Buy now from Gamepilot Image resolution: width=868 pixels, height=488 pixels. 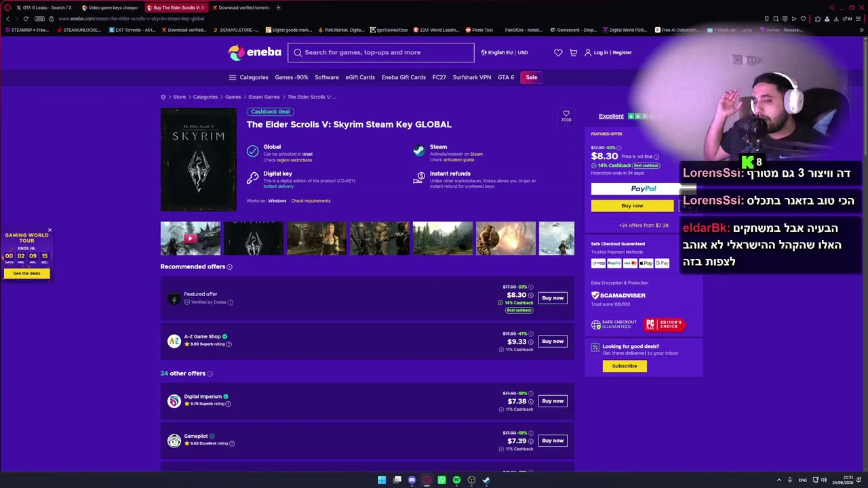(553, 441)
